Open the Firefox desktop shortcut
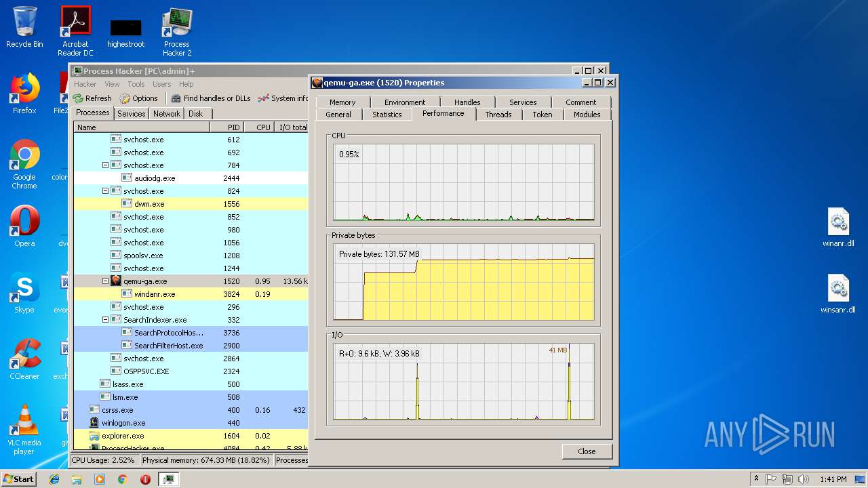This screenshot has width=868, height=488. pyautogui.click(x=24, y=94)
